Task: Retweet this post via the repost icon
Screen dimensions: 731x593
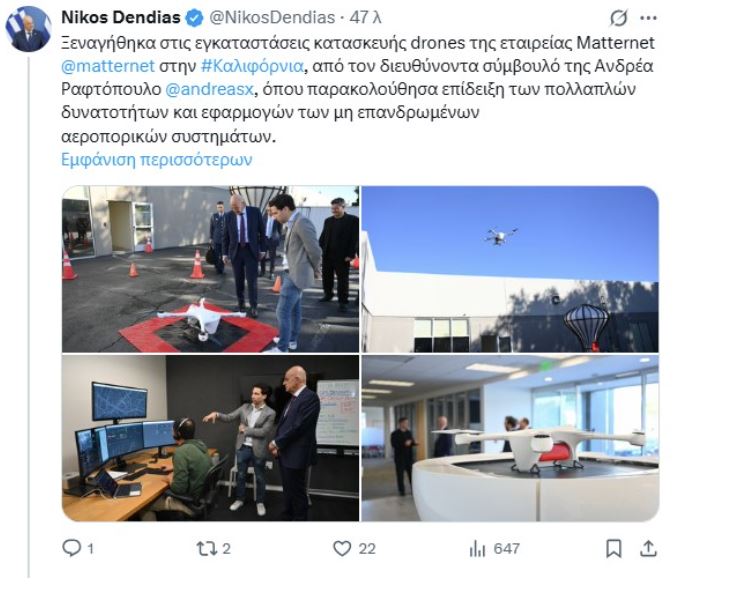Action: click(206, 548)
